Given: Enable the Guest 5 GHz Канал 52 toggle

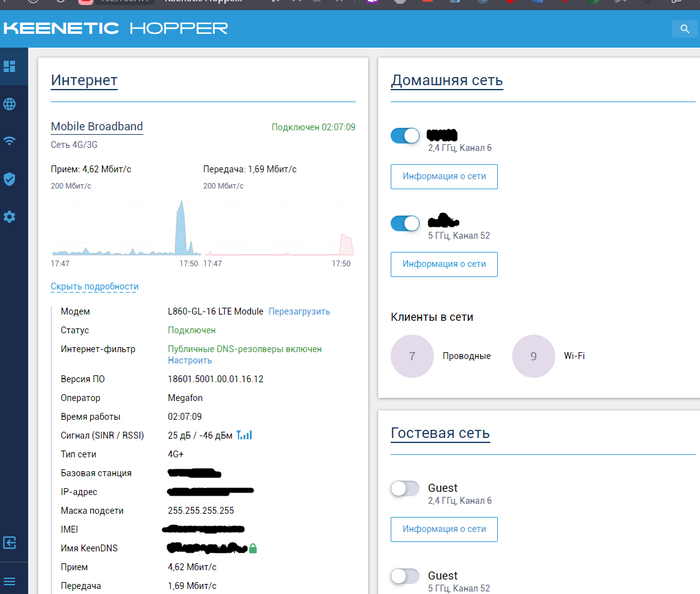Looking at the screenshot, I should (405, 576).
